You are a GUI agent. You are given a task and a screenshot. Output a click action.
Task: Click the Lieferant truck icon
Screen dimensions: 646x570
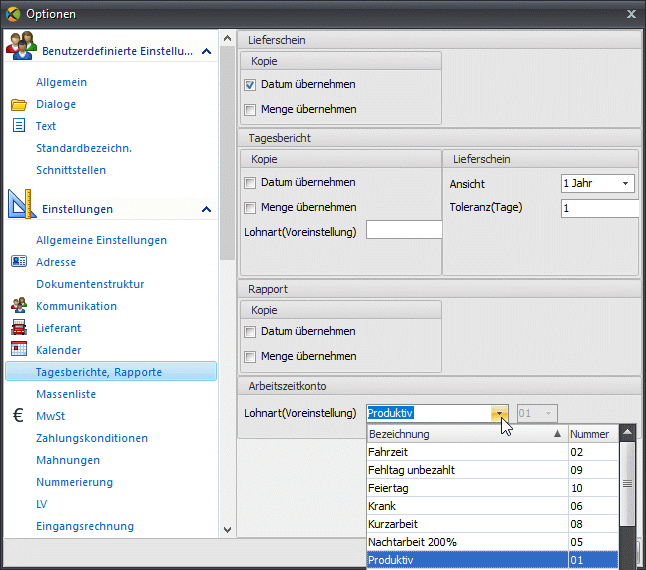pyautogui.click(x=19, y=327)
